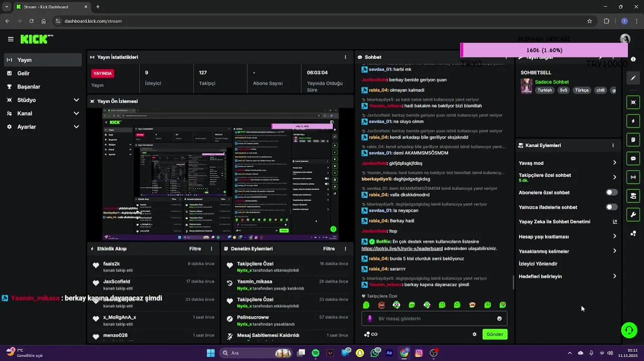This screenshot has height=361, width=644.
Task: Open the Chrome tab search dropdown
Action: click(x=7, y=7)
